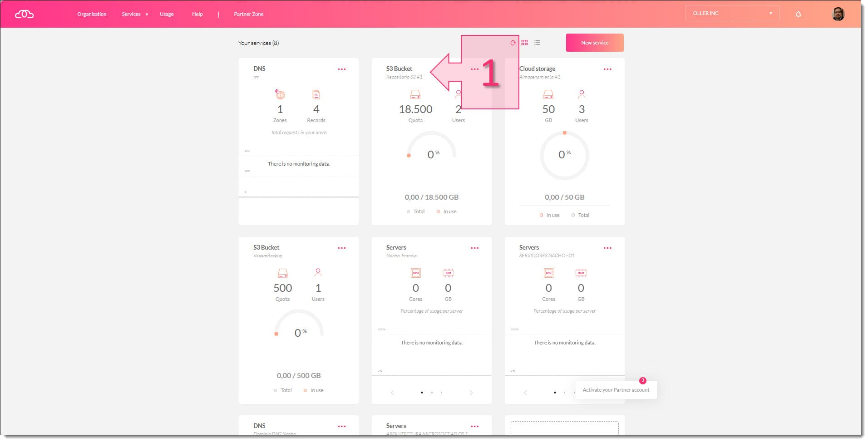Toggle Total legend on VeeamBackup chart

point(283,391)
